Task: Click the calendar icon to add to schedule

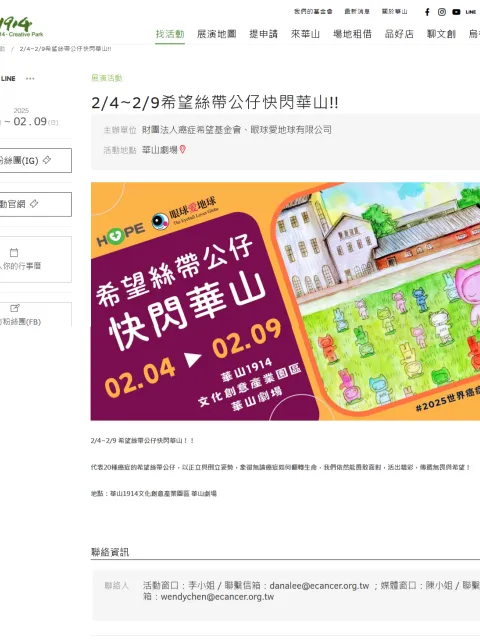Action: pos(14,252)
